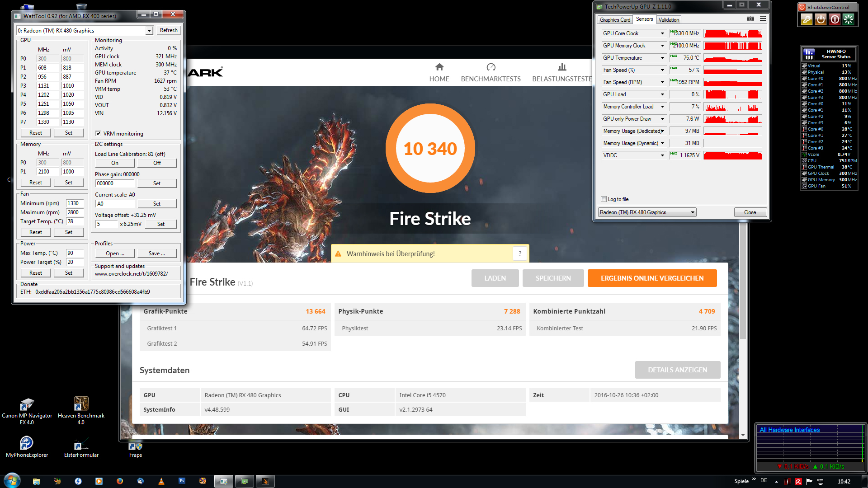Image resolution: width=868 pixels, height=488 pixels.
Task: Click the Refresh button in WattTool
Action: click(x=169, y=30)
